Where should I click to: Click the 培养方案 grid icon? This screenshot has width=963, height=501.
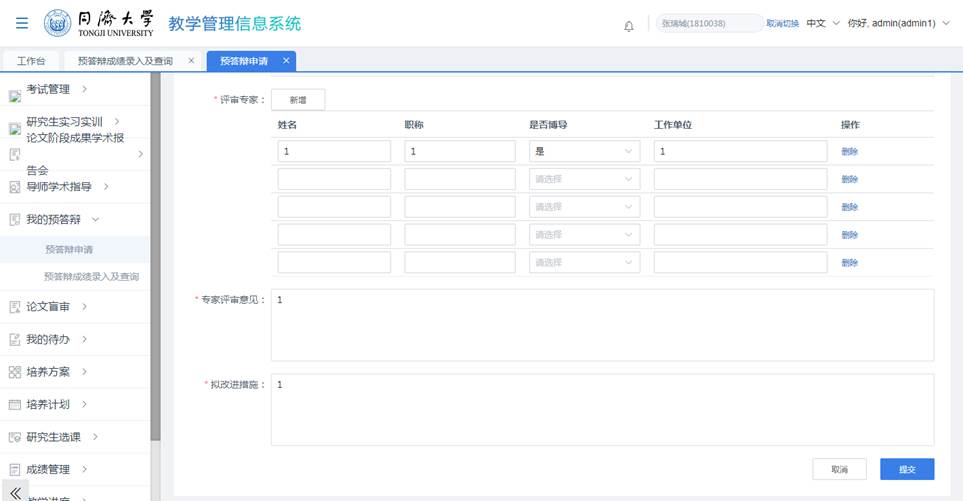(15, 372)
